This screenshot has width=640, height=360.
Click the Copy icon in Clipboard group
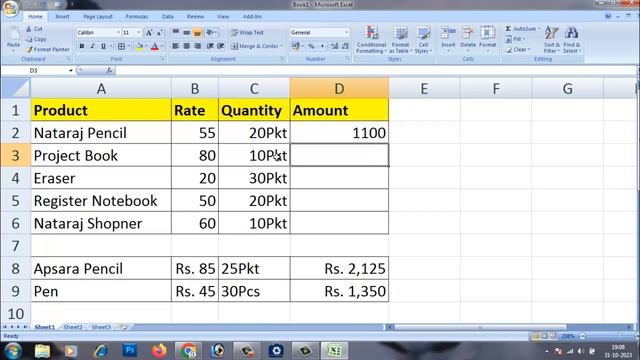[x=29, y=39]
